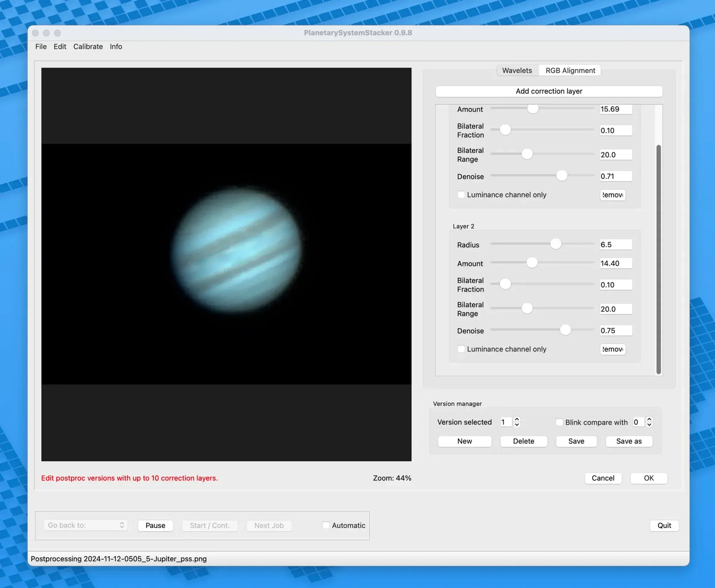Enable Luminance channel only for Layer 2
This screenshot has width=715, height=588.
click(x=461, y=349)
